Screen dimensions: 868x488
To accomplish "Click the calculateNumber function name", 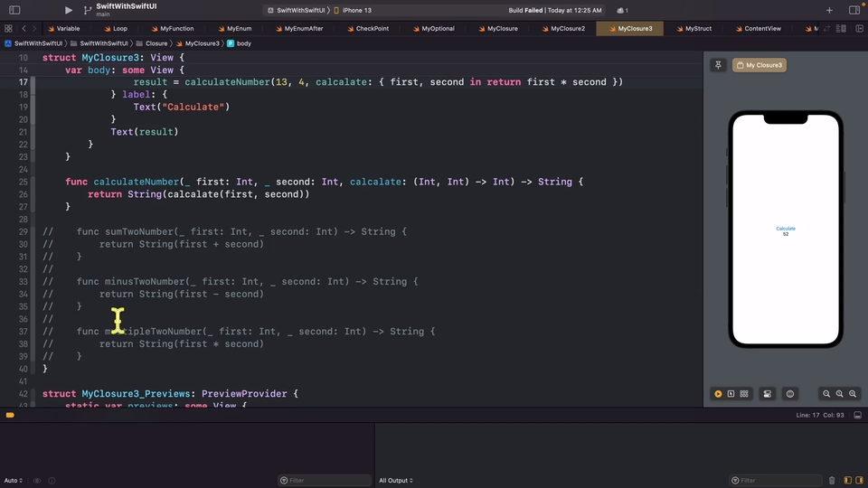I will point(137,182).
